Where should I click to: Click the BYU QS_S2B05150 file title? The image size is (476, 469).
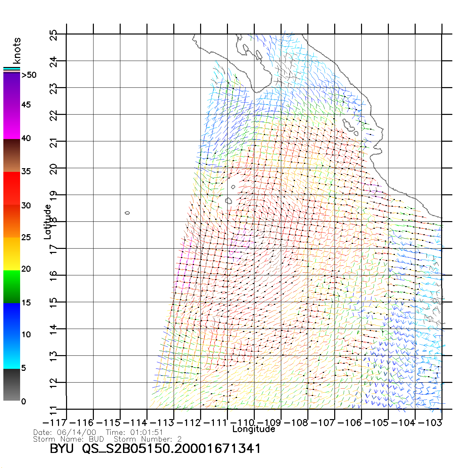point(155,449)
